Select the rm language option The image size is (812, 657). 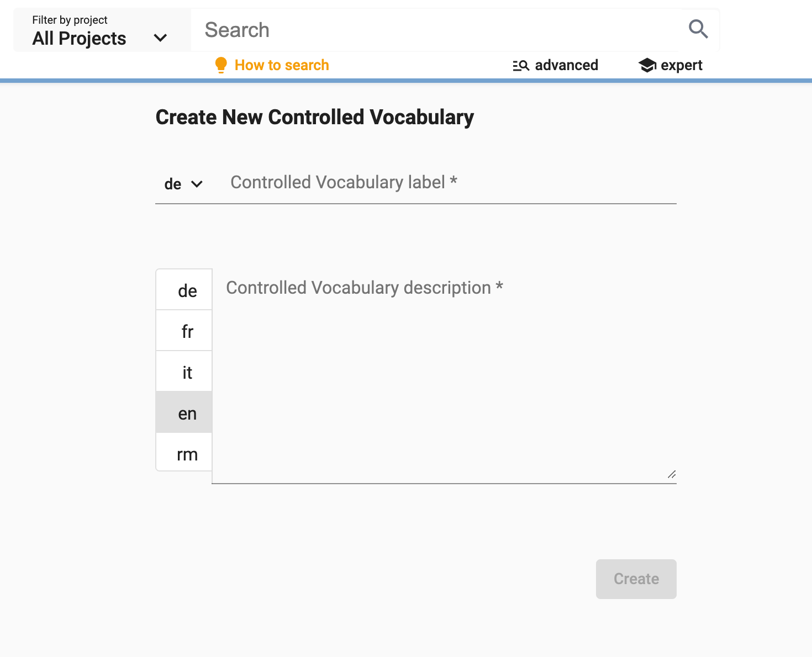click(x=184, y=453)
